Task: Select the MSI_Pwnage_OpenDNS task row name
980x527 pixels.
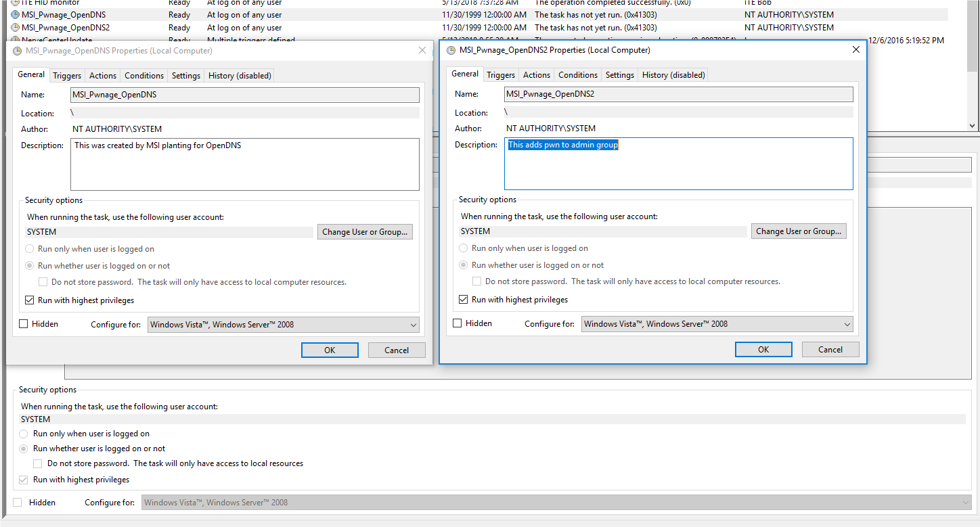Action: pos(64,15)
